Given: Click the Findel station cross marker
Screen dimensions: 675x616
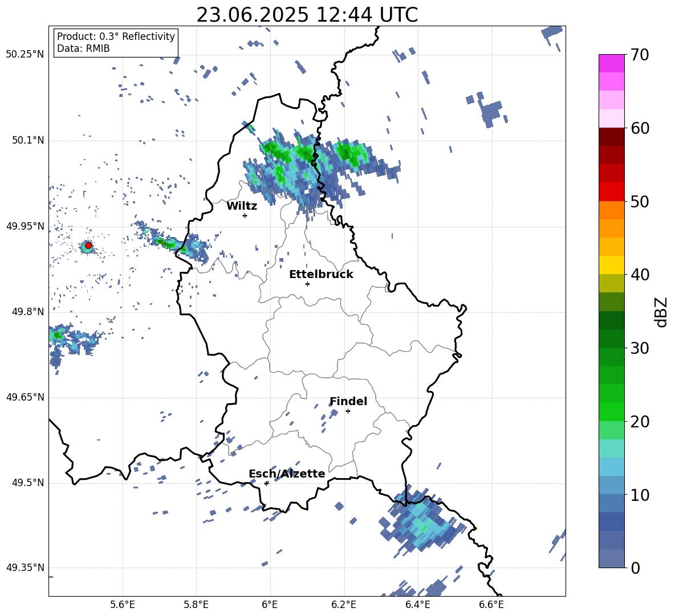Looking at the screenshot, I should pyautogui.click(x=348, y=411).
